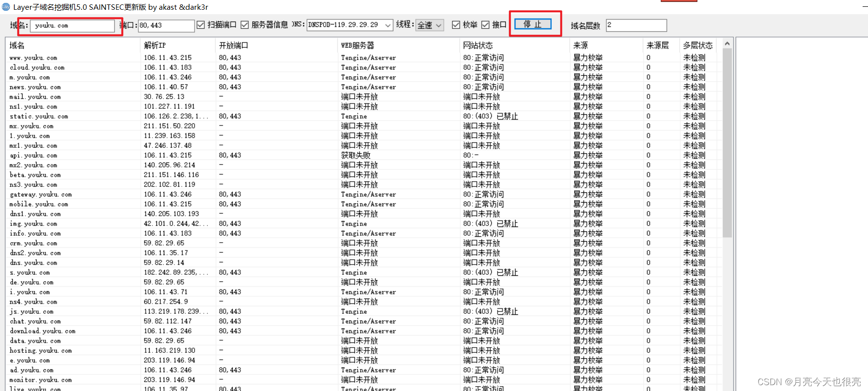The width and height of the screenshot is (868, 391).
Task: Select row mx.youku.com
Action: (364, 126)
